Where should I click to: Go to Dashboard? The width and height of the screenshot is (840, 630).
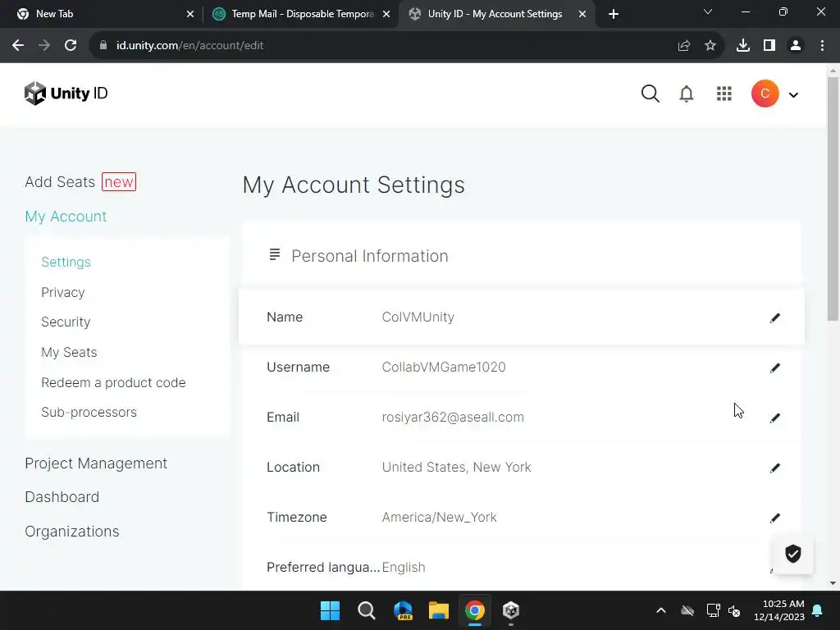pyautogui.click(x=62, y=497)
